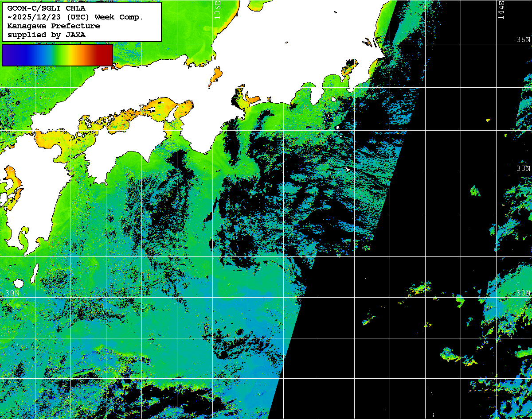
Task: Click the 136E longitude label
Action: point(217,10)
